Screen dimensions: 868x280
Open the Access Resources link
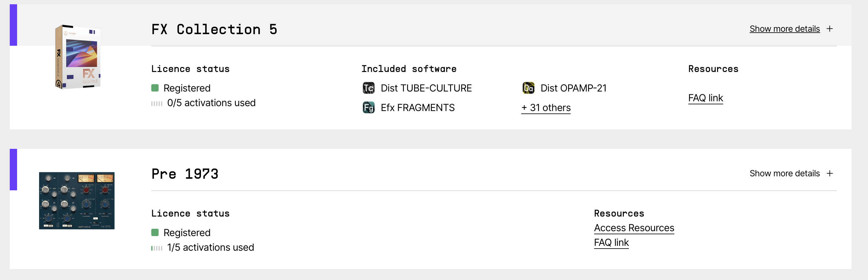click(x=634, y=228)
